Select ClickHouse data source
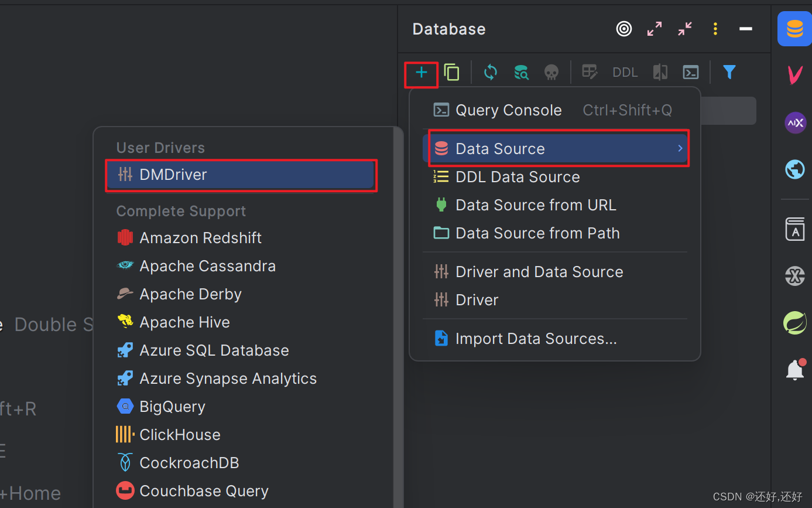Viewport: 812px width, 508px height. [241, 435]
